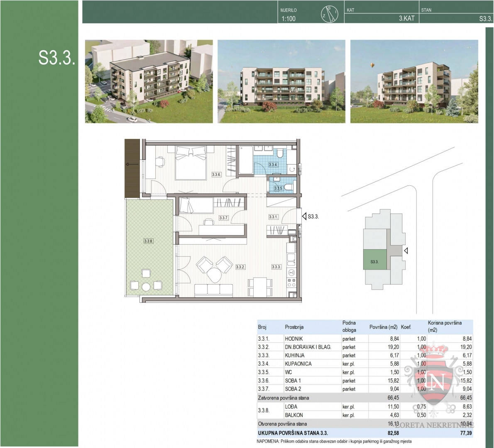Select the aerial view building rendering
This screenshot has height=448, width=494.
coord(149,81)
